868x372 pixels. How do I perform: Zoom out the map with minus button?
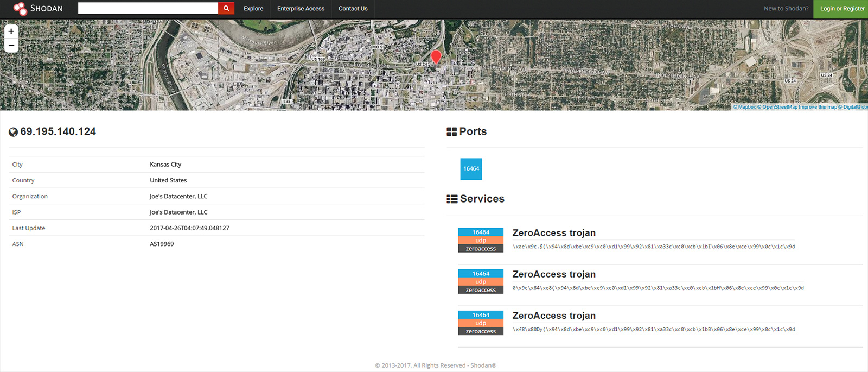11,46
